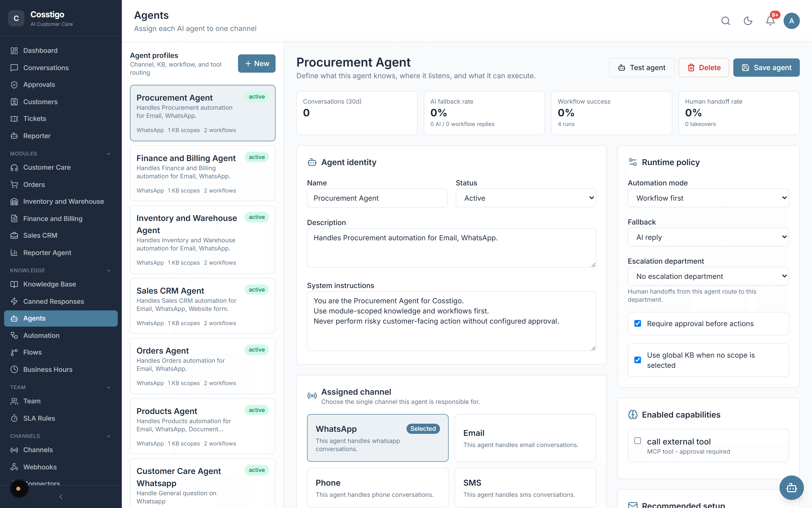812x508 pixels.
Task: Click the Test agent button
Action: click(641, 68)
